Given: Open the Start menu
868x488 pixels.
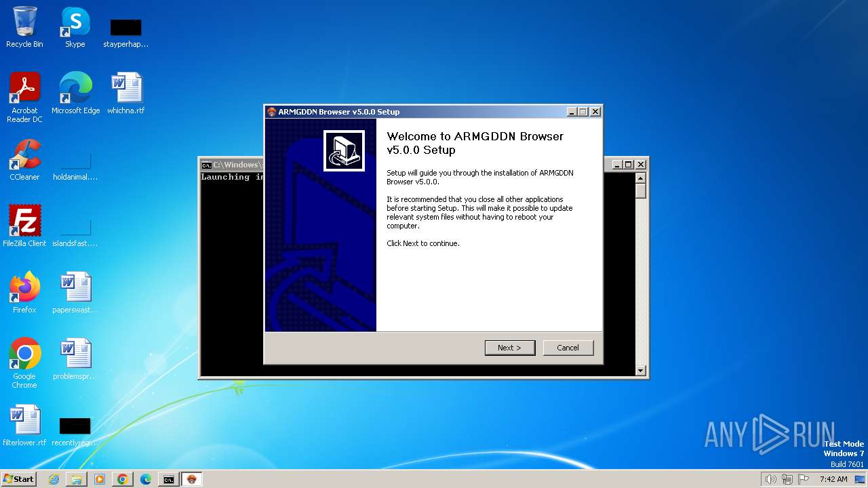Looking at the screenshot, I should click(19, 479).
